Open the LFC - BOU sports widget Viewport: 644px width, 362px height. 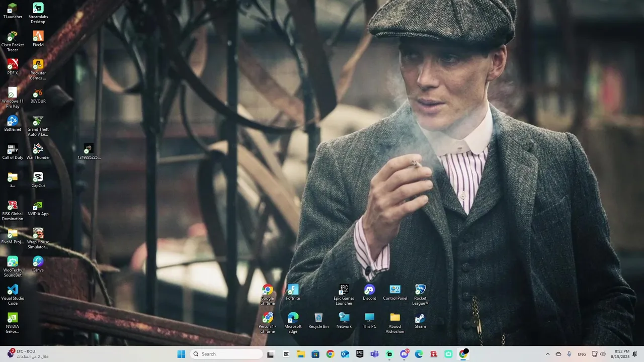coord(28,354)
